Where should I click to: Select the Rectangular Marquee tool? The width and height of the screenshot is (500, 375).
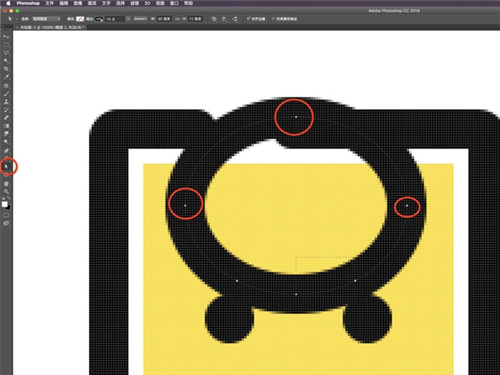(x=6, y=44)
